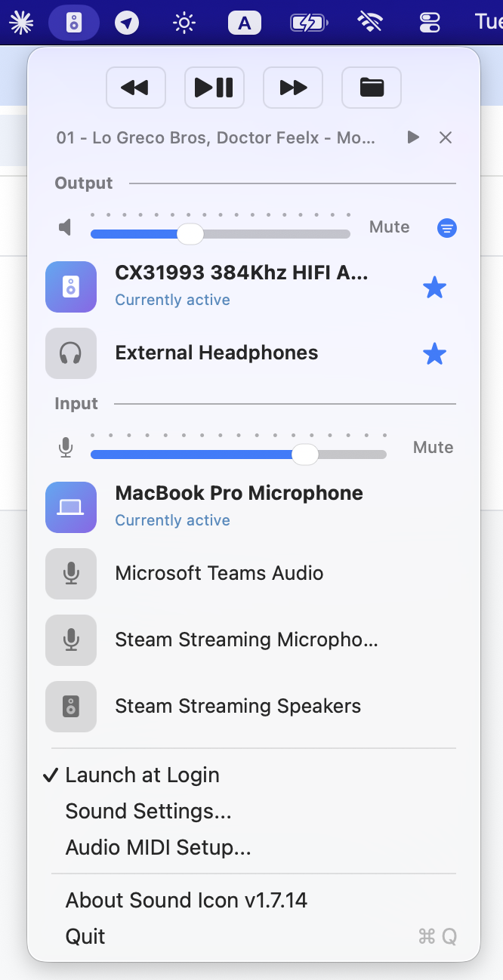The height and width of the screenshot is (980, 503).
Task: Choose Steam Streaming Speakers device
Action: click(238, 706)
